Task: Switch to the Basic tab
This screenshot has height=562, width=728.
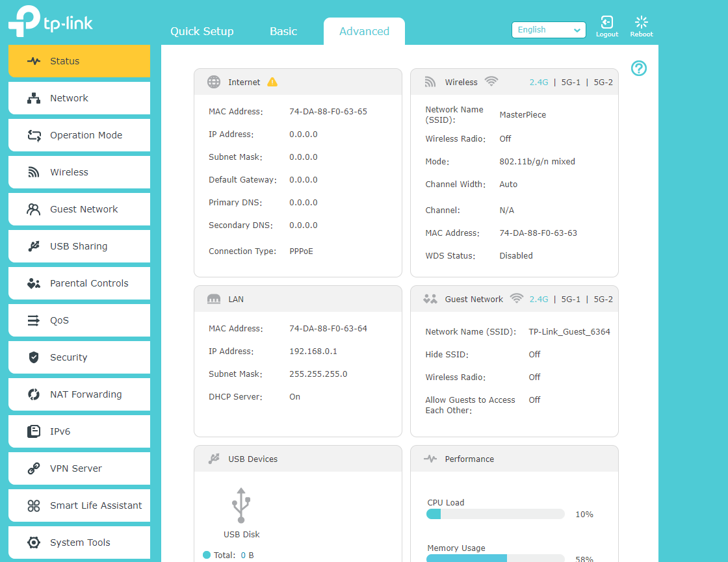Action: pyautogui.click(x=283, y=31)
